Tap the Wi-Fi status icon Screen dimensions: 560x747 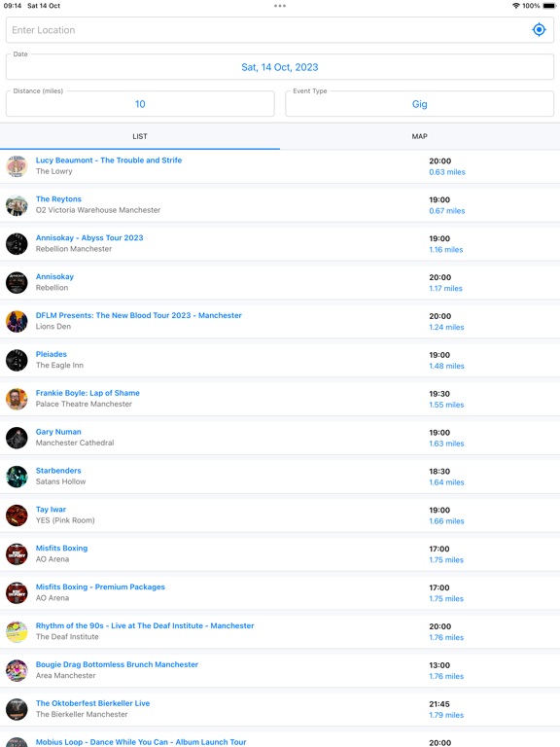tap(515, 6)
